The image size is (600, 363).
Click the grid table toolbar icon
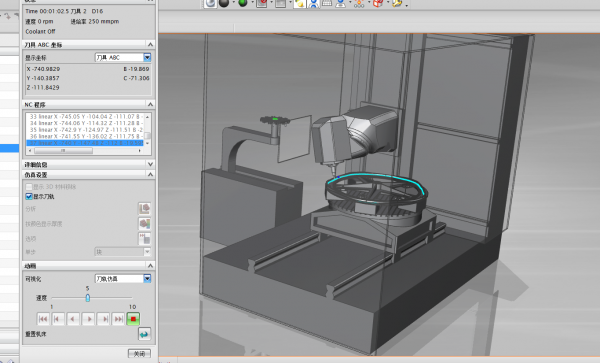tap(327, 3)
